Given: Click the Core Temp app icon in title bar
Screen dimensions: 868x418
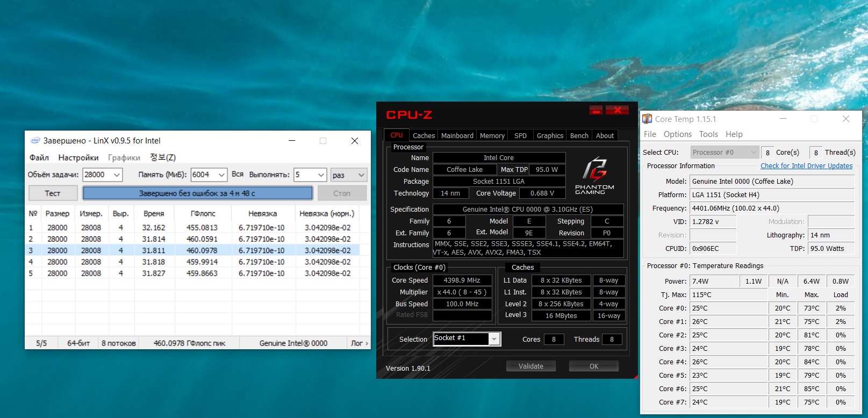Looking at the screenshot, I should (648, 119).
